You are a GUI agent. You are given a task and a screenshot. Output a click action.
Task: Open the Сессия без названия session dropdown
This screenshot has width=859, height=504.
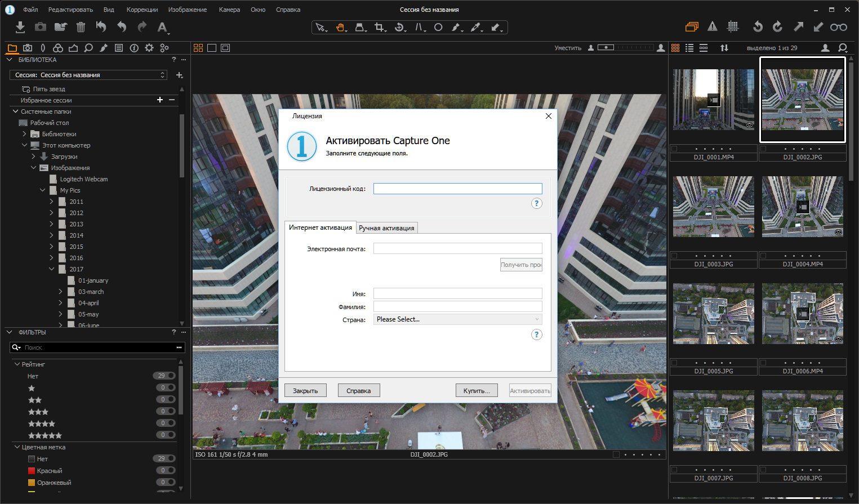[x=88, y=75]
